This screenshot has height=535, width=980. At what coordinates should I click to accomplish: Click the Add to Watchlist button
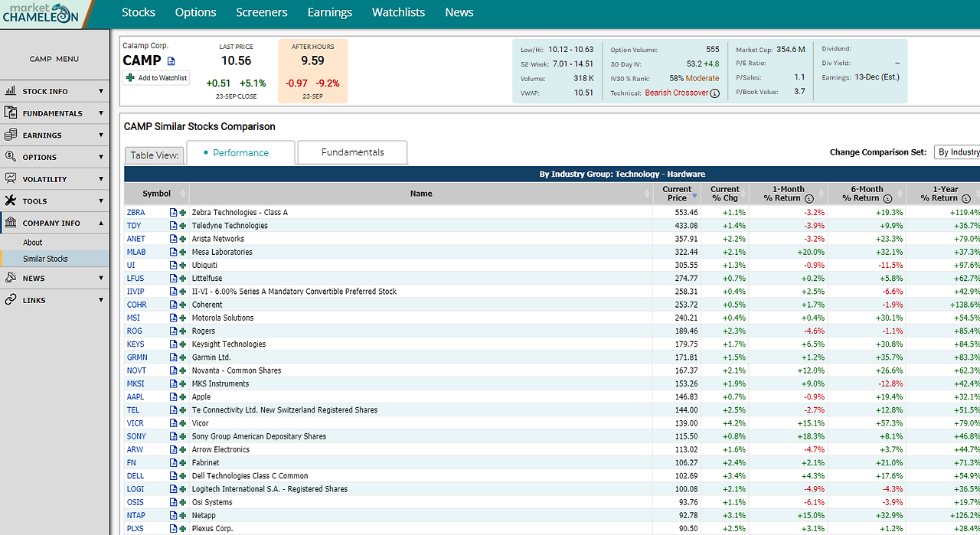coord(156,78)
